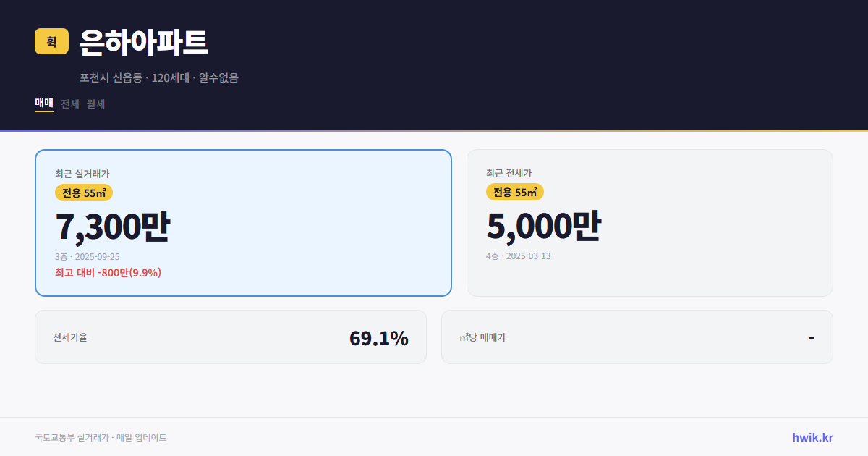This screenshot has height=456, width=868.
Task: Open the hwik.kr link
Action: click(x=812, y=436)
